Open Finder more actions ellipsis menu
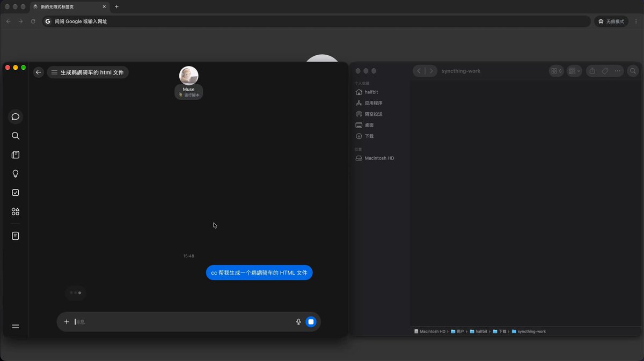 618,71
